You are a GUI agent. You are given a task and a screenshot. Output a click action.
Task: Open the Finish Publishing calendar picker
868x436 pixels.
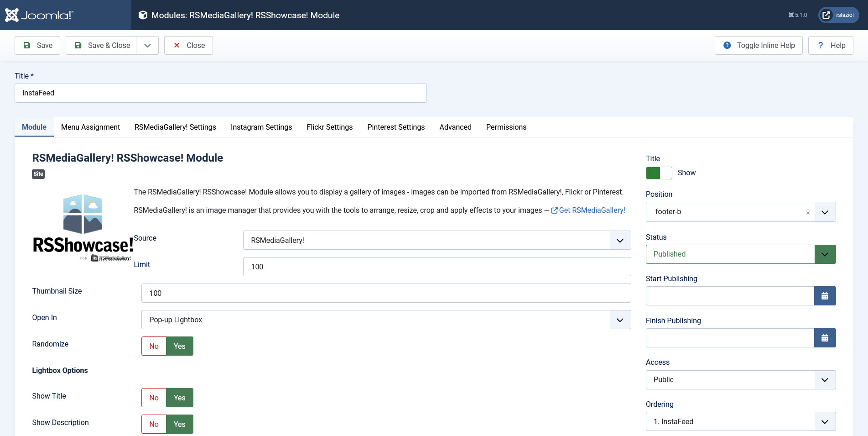click(825, 338)
